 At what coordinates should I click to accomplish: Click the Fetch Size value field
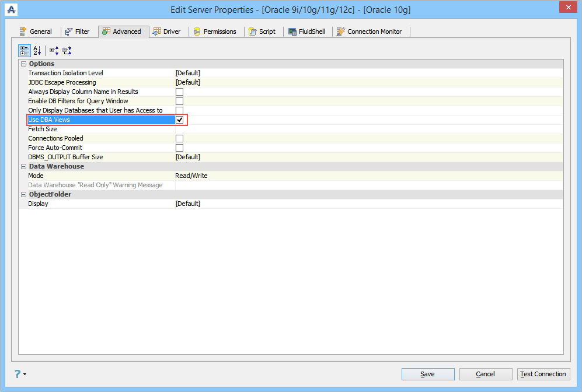coord(369,129)
